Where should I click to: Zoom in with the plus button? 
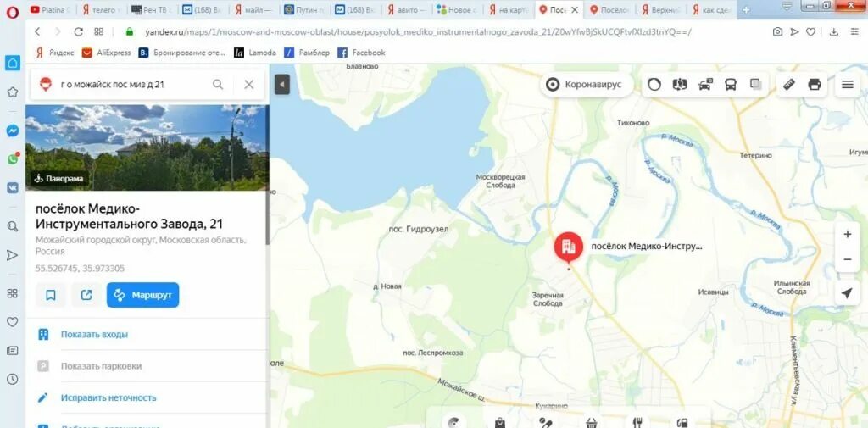click(847, 234)
